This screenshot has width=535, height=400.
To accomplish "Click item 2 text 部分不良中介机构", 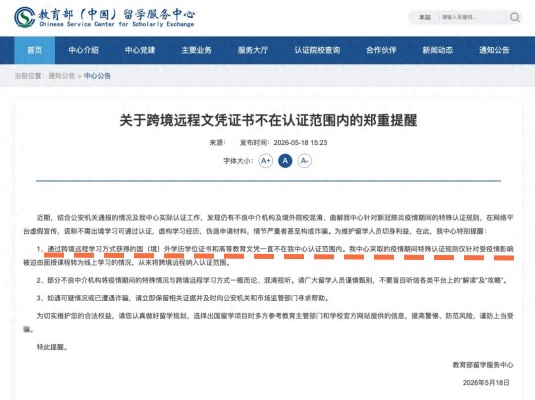I will click(272, 280).
